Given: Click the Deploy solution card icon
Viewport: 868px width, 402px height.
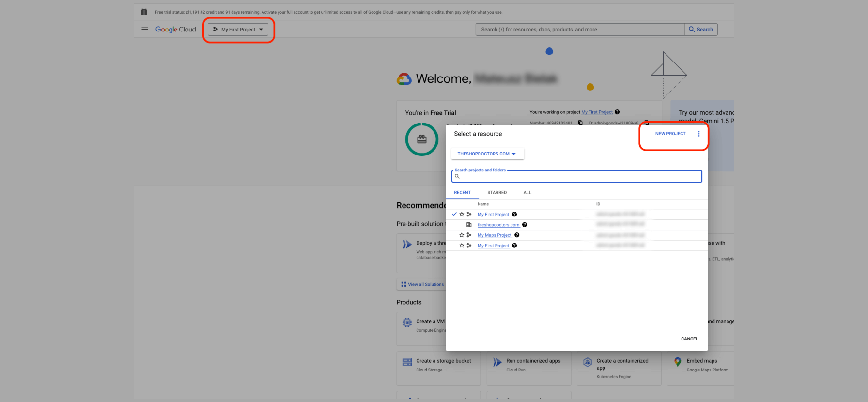Looking at the screenshot, I should click(x=407, y=245).
